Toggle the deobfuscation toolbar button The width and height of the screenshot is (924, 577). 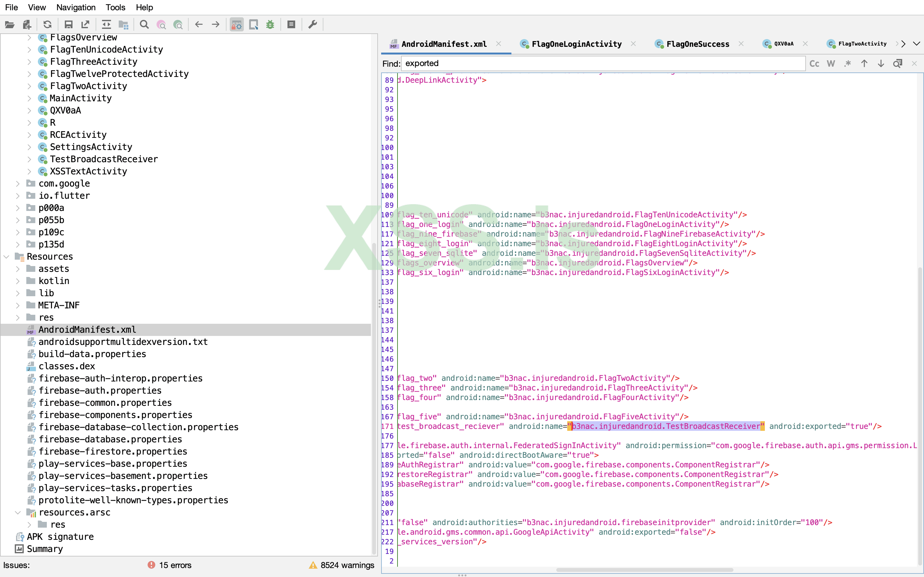(237, 25)
